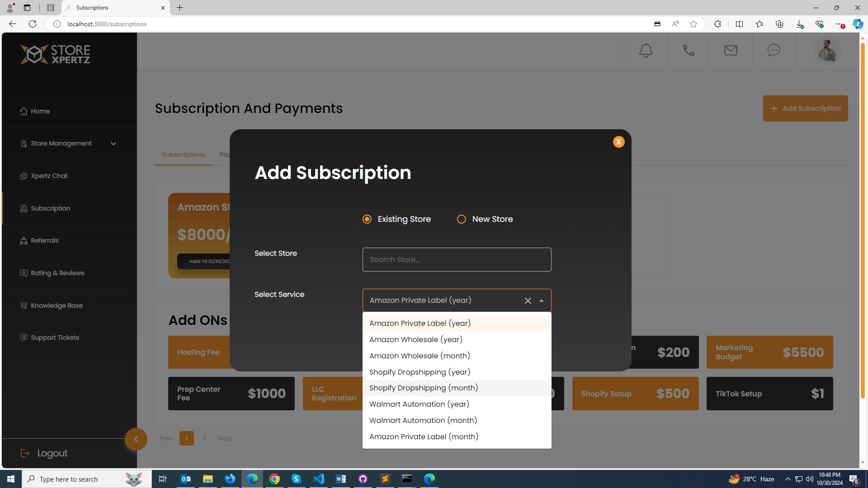This screenshot has width=868, height=488.
Task: Open File Explorer from taskbar
Action: [x=208, y=479]
